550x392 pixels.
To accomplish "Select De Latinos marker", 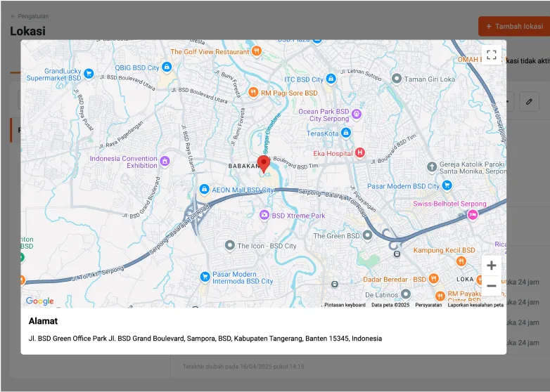I will click(406, 294).
